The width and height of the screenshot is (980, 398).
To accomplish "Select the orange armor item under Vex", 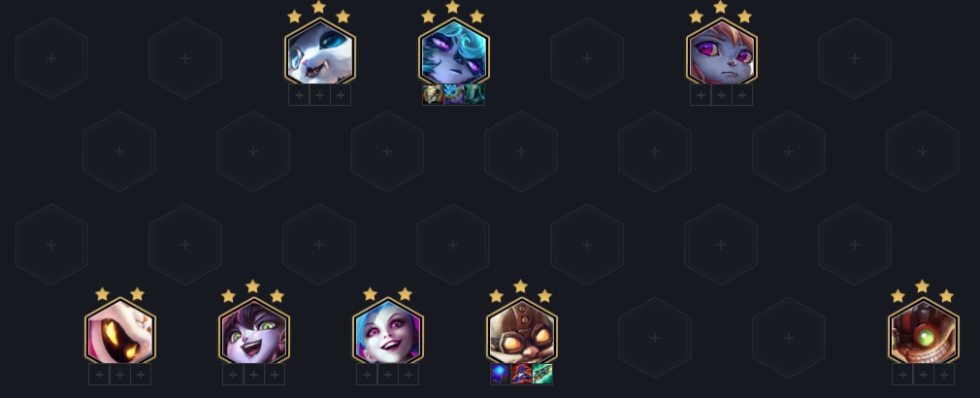I will click(x=433, y=94).
